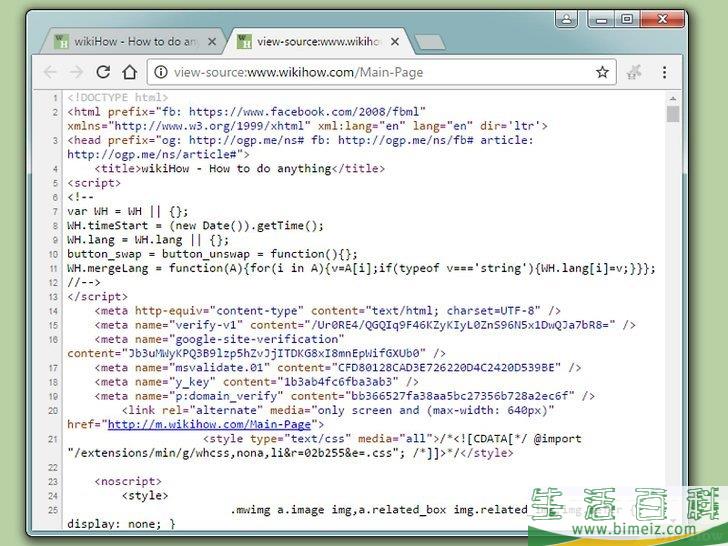Click the browser Forward arrow
The width and height of the screenshot is (728, 546).
[77, 72]
